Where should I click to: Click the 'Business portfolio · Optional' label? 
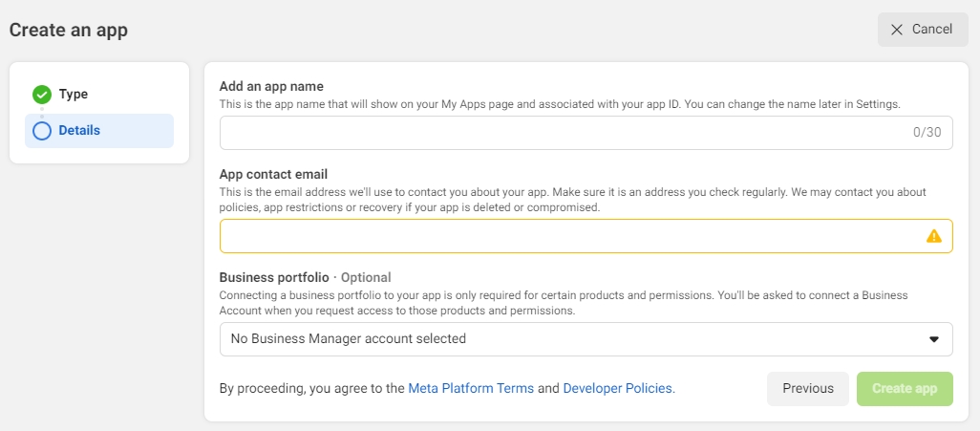coord(305,277)
